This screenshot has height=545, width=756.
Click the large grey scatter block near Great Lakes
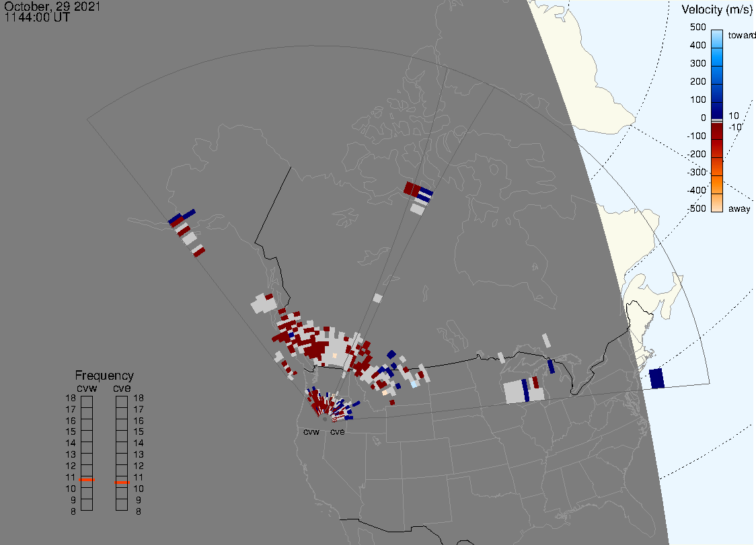click(515, 392)
